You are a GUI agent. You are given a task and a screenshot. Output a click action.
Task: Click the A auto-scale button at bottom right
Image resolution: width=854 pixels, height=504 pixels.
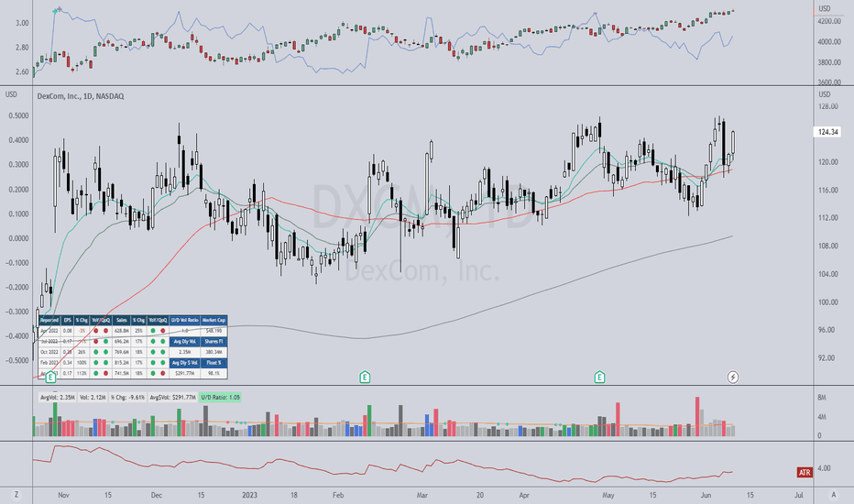point(833,495)
